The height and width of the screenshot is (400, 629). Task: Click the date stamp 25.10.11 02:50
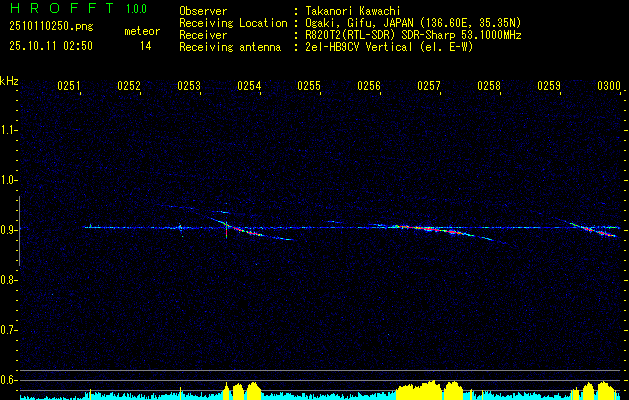click(x=51, y=46)
